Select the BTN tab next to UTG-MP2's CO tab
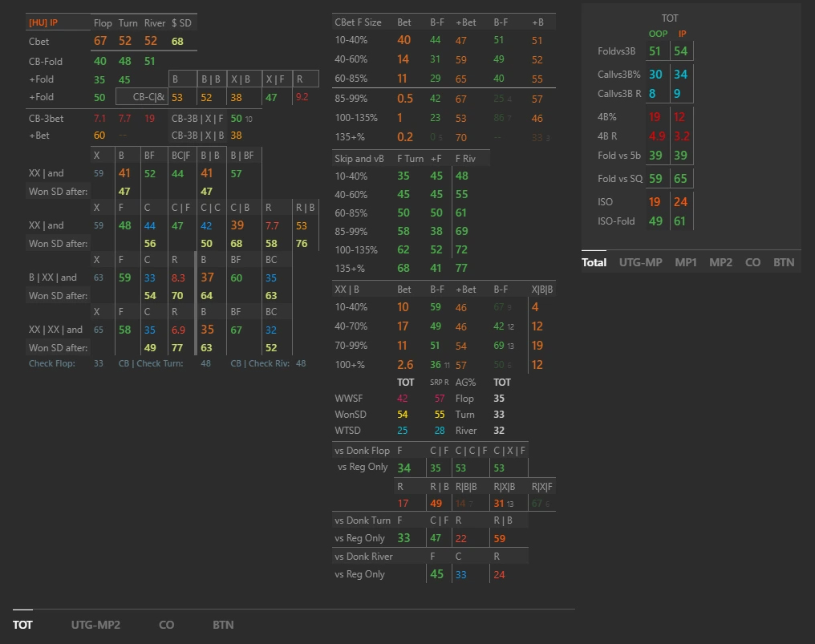The image size is (815, 644). [x=223, y=624]
